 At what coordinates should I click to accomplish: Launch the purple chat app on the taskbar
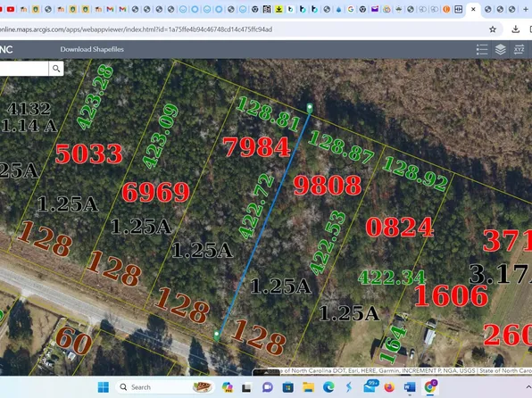268,387
